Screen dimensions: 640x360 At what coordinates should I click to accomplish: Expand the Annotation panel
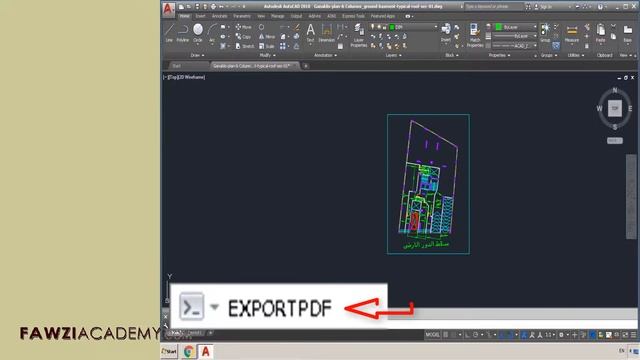tap(325, 55)
